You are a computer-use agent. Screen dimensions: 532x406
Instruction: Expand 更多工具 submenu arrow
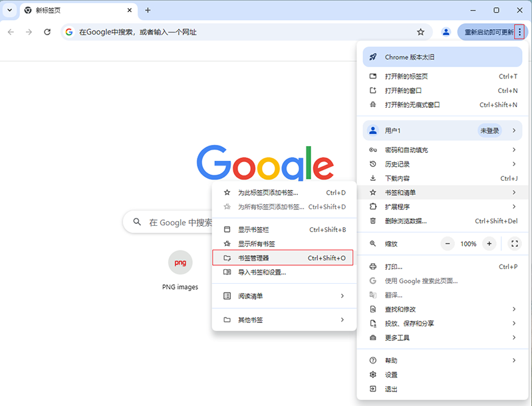pos(514,338)
